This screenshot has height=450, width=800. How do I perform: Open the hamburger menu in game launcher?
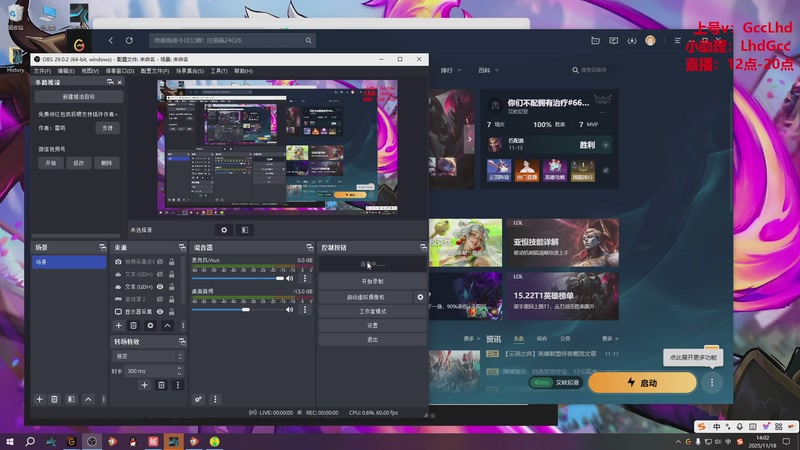click(678, 40)
